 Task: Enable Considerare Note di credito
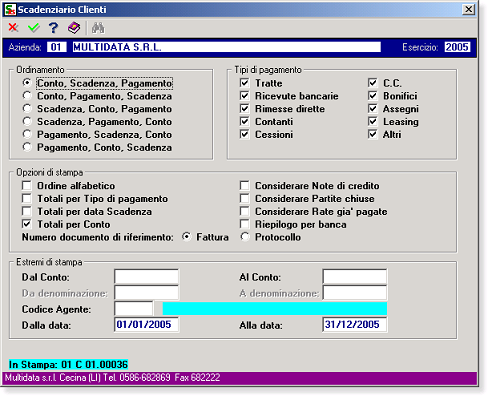245,185
